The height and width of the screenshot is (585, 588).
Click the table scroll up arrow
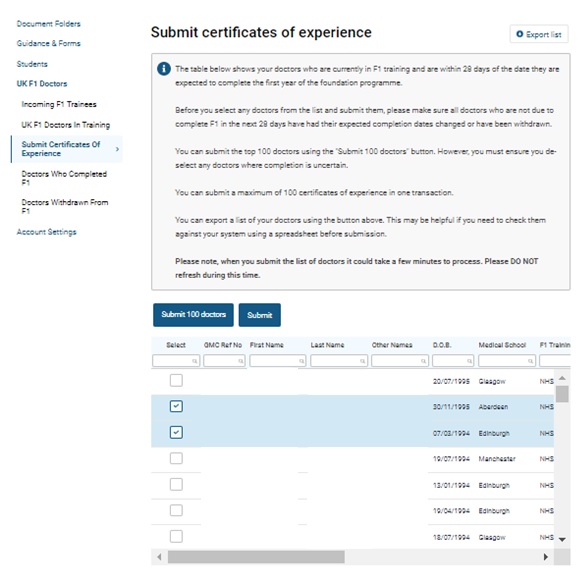click(x=562, y=378)
